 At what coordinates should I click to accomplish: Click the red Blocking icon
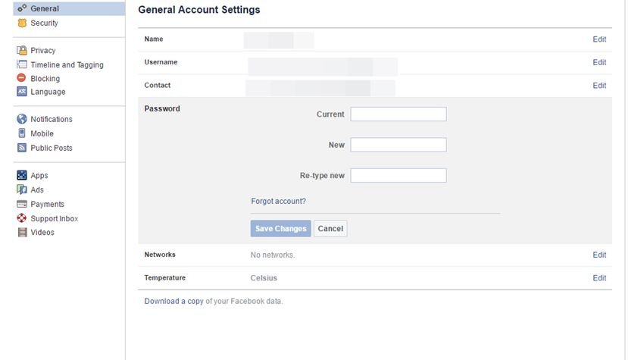21,77
